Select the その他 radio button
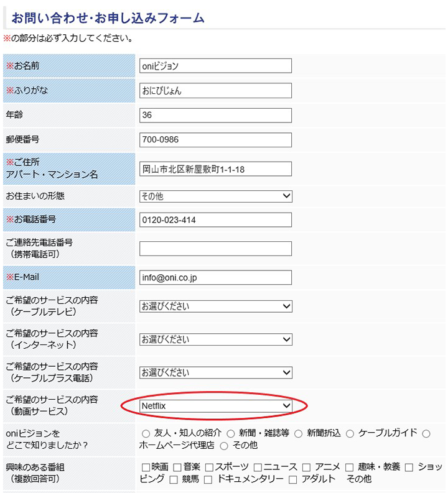448x493 pixels. tap(224, 446)
